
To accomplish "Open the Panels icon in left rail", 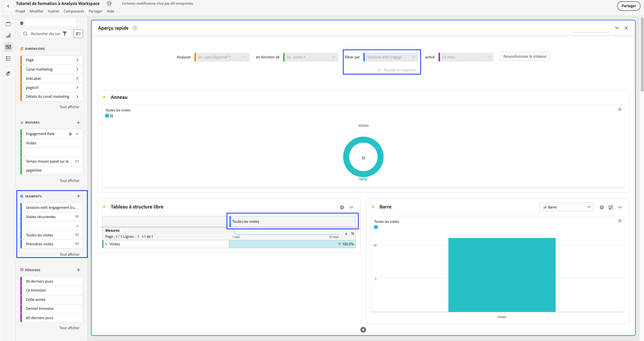I will 8,24.
